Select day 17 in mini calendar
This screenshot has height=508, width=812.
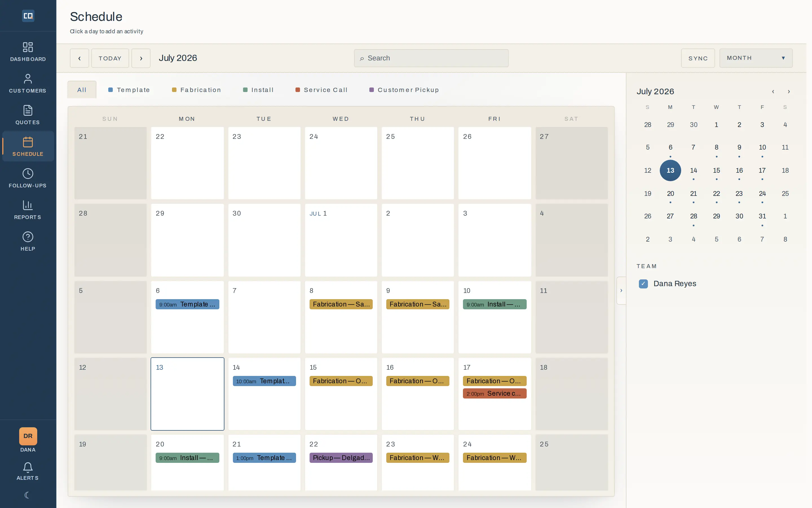tap(762, 170)
